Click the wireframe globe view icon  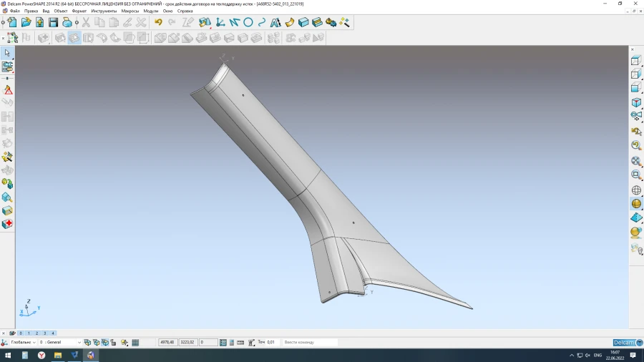[x=636, y=190]
